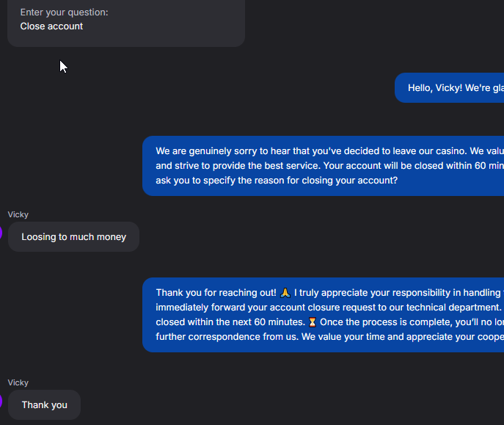Screen dimensions: 504x425
Task: Click "closed within the next 60 minutes" text
Action: [230, 322]
